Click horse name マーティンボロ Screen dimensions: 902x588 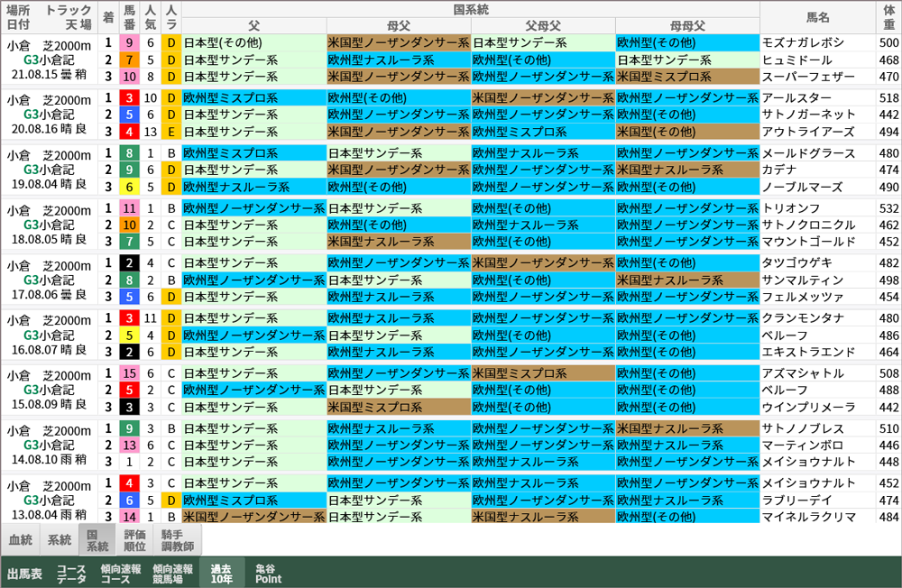[803, 446]
